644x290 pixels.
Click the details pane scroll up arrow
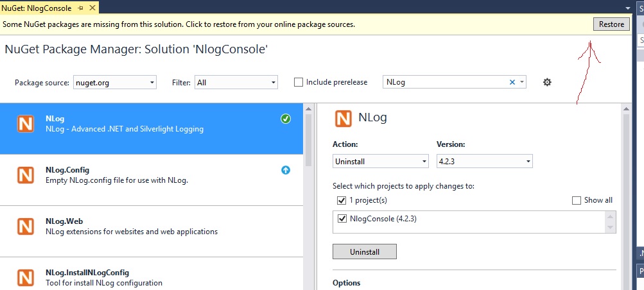[x=626, y=108]
